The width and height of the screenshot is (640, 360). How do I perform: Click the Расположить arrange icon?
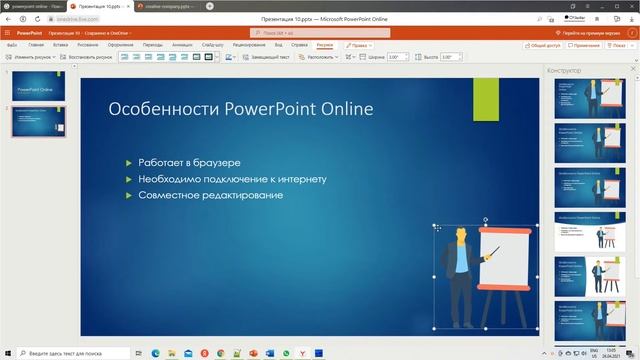302,57
